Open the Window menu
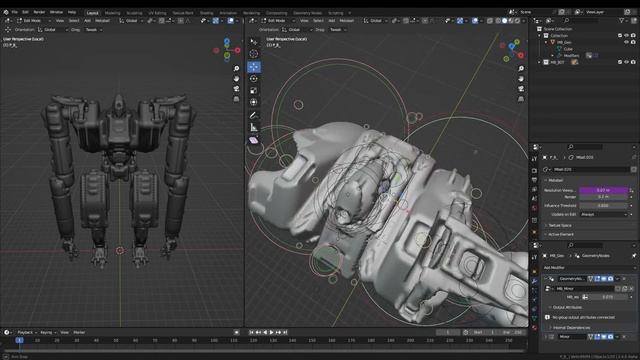This screenshot has width=640, height=360. [x=56, y=12]
